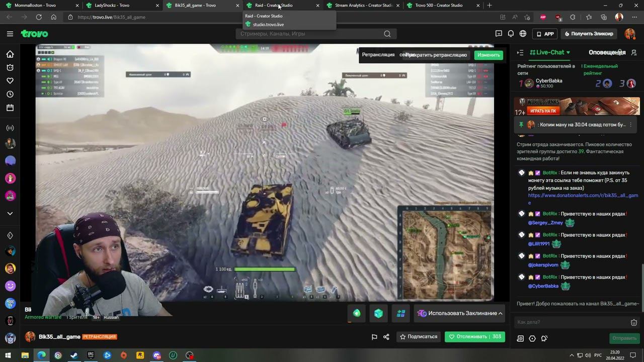This screenshot has width=644, height=362.
Task: Open the Bik35_all_game channel avatar
Action: (30, 337)
